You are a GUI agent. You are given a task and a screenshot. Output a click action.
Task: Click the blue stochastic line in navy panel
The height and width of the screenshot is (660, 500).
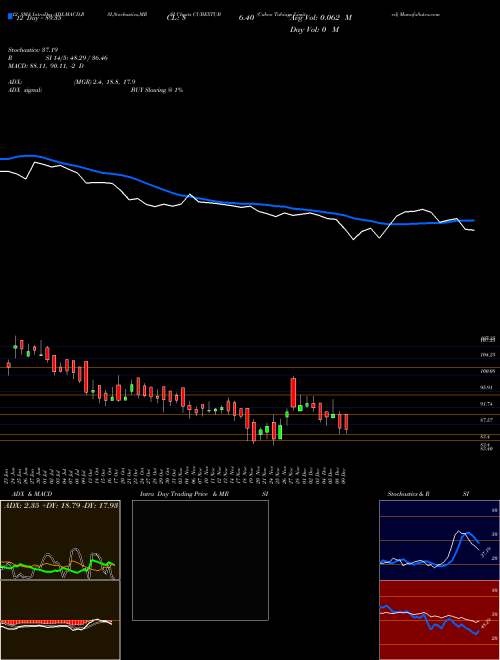tap(429, 551)
